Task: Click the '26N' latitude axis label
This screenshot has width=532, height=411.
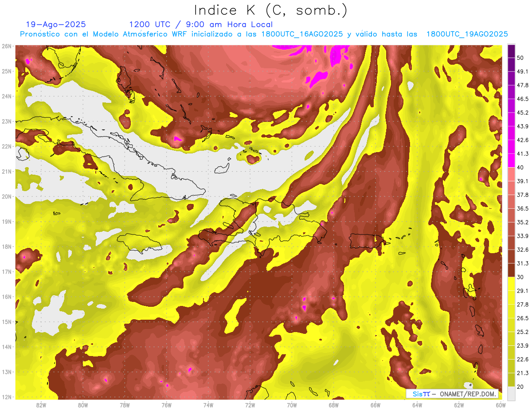Action: pyautogui.click(x=7, y=46)
